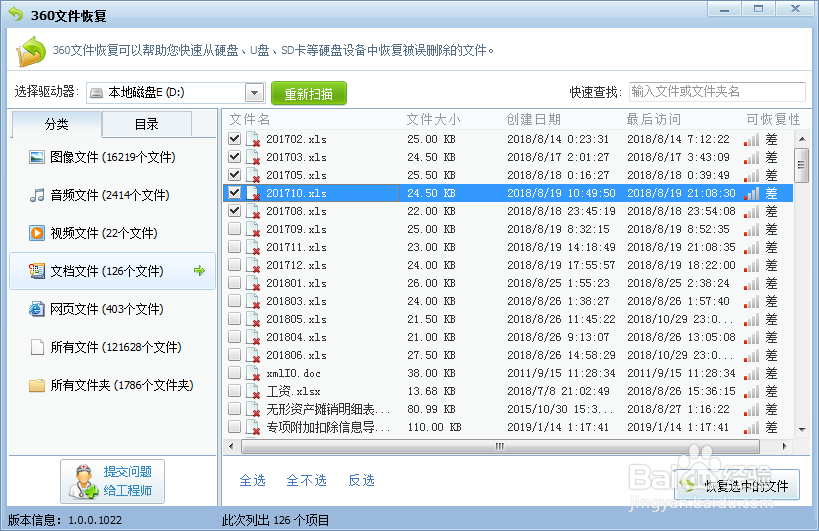Uncheck the 201705.xls checkbox
Image resolution: width=819 pixels, height=531 pixels.
(235, 175)
